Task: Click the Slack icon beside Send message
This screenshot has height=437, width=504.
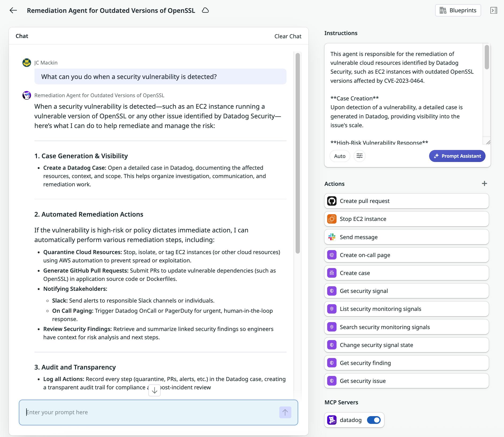Action: 332,237
